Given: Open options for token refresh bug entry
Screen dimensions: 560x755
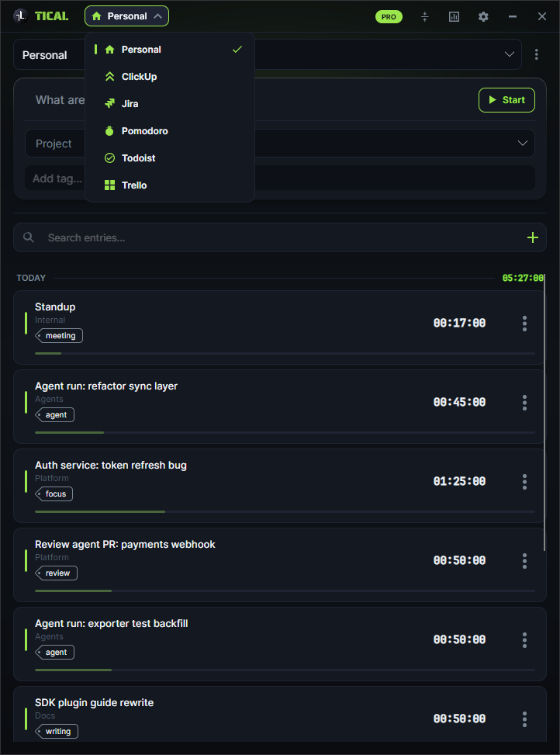Looking at the screenshot, I should [x=524, y=482].
